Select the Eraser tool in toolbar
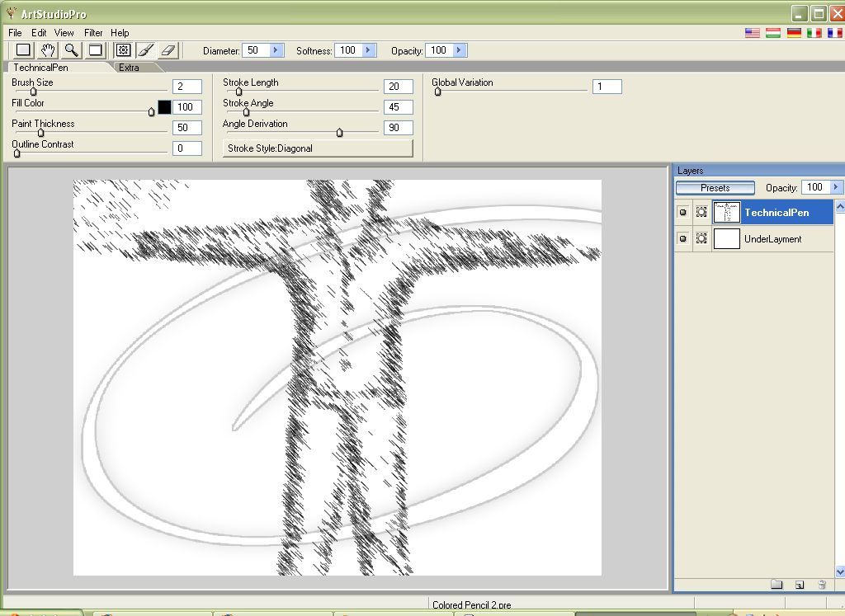 (168, 50)
